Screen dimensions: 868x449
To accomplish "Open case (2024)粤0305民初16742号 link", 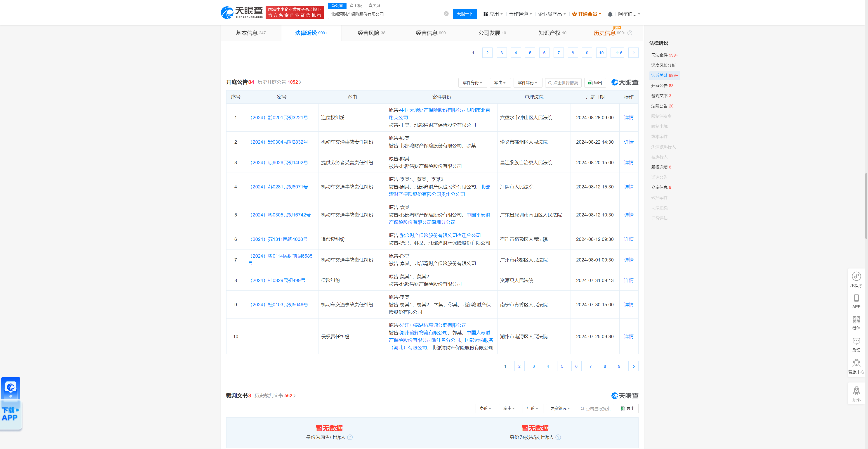I will tap(279, 215).
